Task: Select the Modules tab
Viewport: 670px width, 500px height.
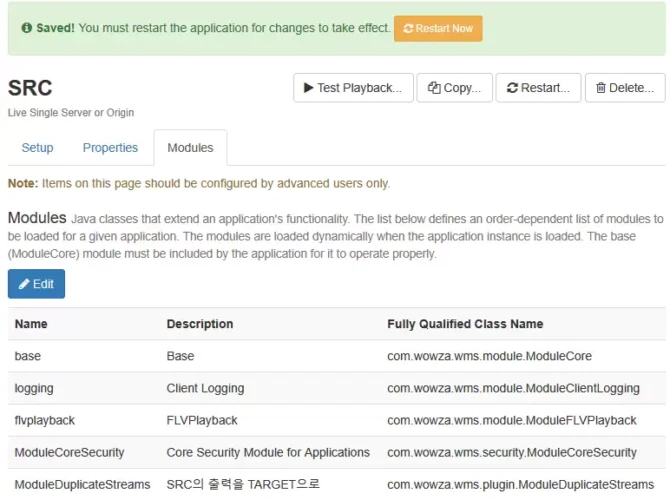Action: coord(190,148)
